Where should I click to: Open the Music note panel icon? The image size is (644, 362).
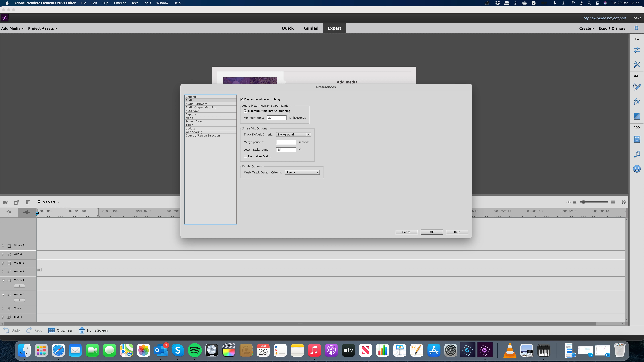636,154
